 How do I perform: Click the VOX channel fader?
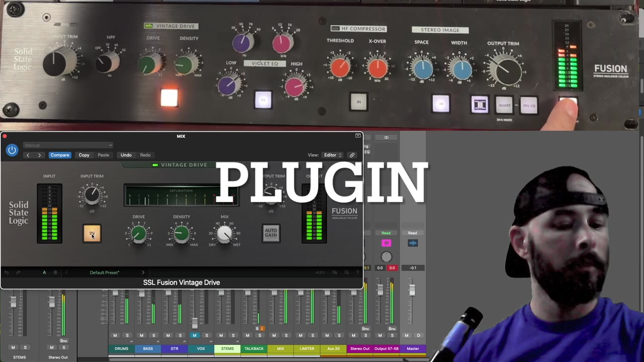pyautogui.click(x=195, y=323)
